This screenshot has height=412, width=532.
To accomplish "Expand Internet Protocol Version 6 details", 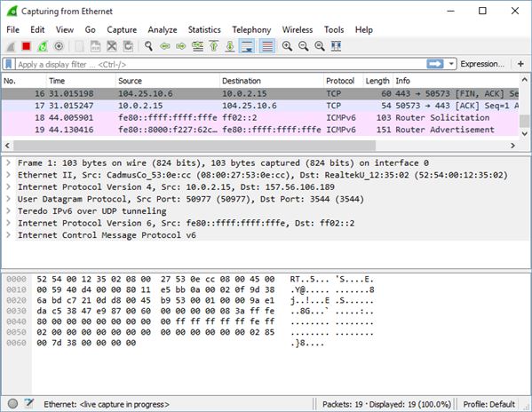I will point(8,223).
